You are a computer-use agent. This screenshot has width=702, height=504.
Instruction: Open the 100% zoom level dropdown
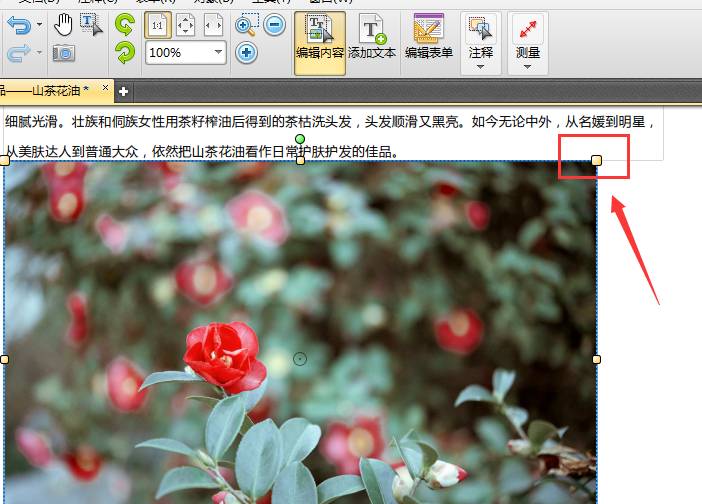pyautogui.click(x=217, y=52)
